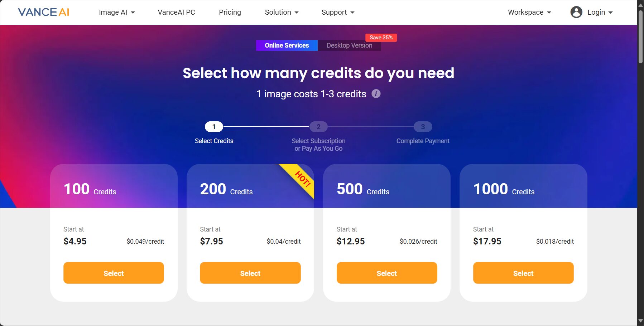Go to VanceAI PC page

(176, 12)
